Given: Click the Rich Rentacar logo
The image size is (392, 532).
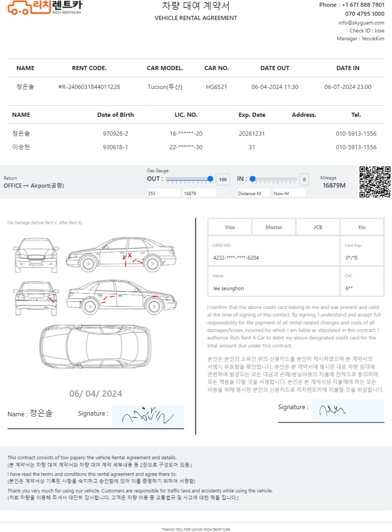Looking at the screenshot, I should point(44,8).
